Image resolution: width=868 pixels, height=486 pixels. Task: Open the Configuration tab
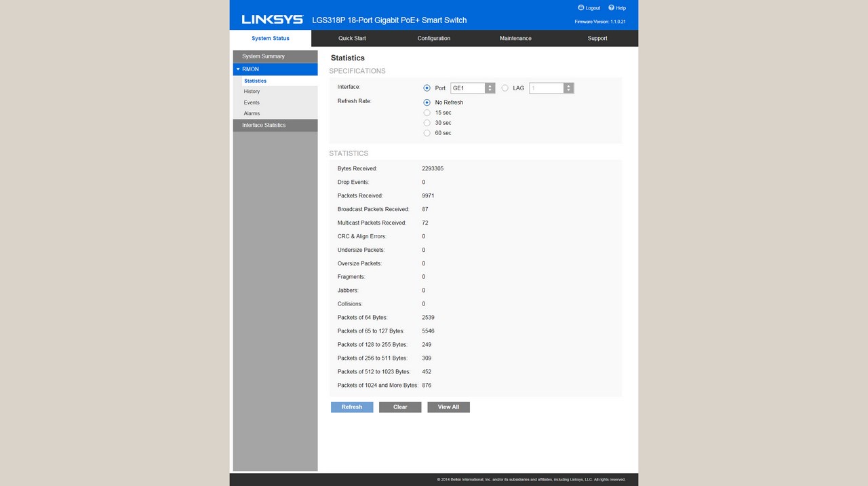pos(434,39)
